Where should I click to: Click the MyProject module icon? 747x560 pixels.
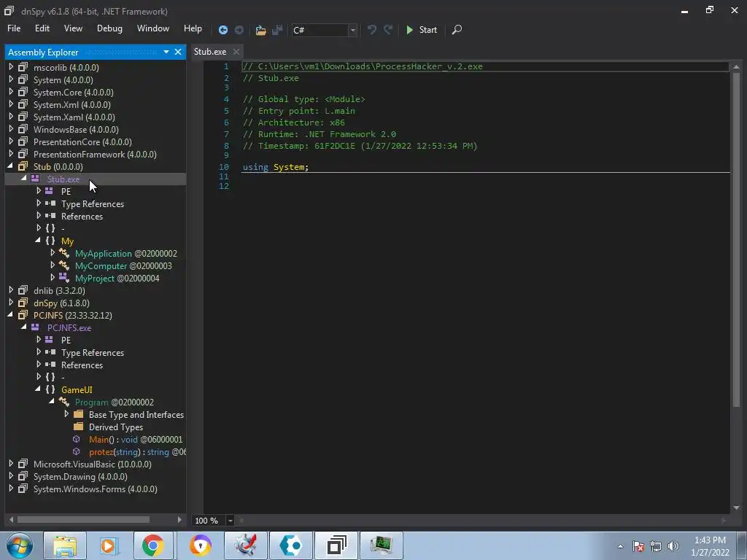(64, 278)
